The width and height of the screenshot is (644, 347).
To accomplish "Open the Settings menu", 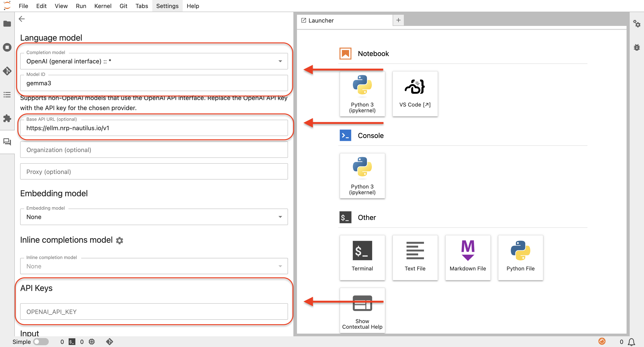I will coord(167,6).
